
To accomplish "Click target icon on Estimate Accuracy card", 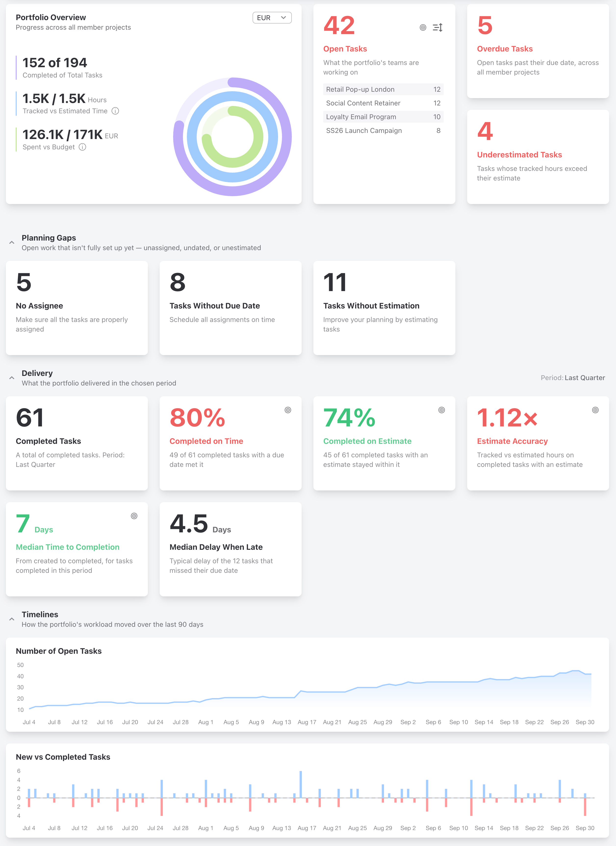I will point(595,410).
